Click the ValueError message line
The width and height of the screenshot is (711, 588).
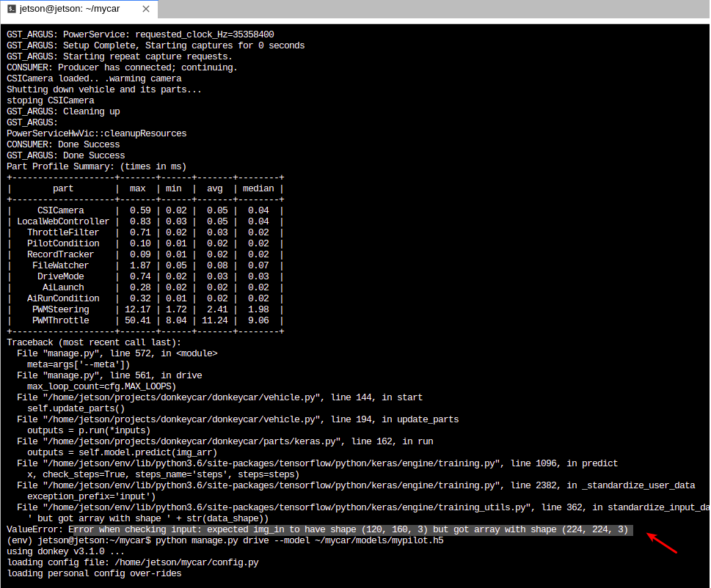click(318, 529)
